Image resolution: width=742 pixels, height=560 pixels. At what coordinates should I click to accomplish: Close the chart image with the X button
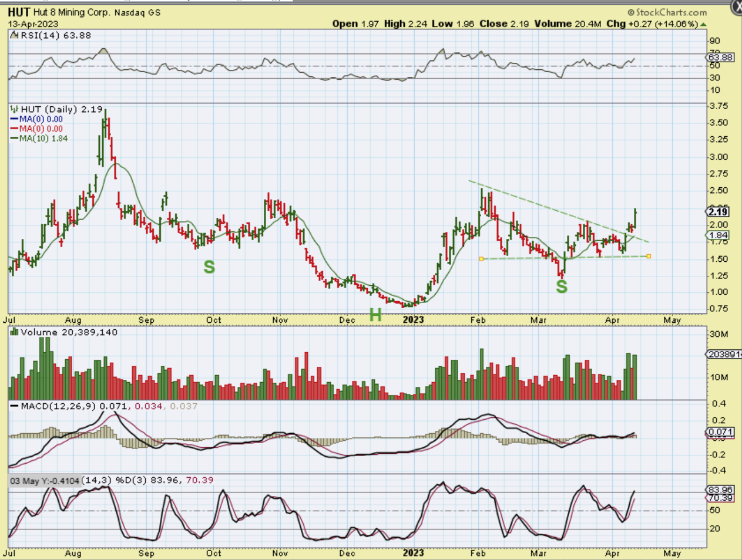[736, 5]
